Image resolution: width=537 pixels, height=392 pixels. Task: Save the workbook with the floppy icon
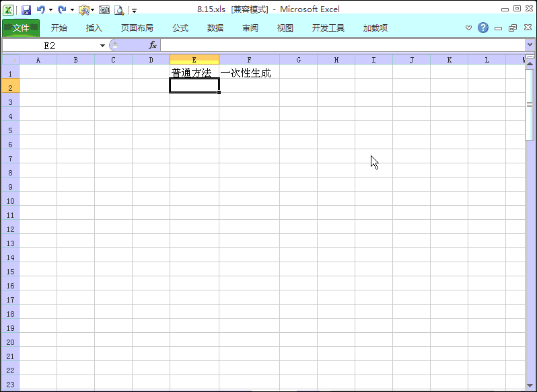coord(26,10)
